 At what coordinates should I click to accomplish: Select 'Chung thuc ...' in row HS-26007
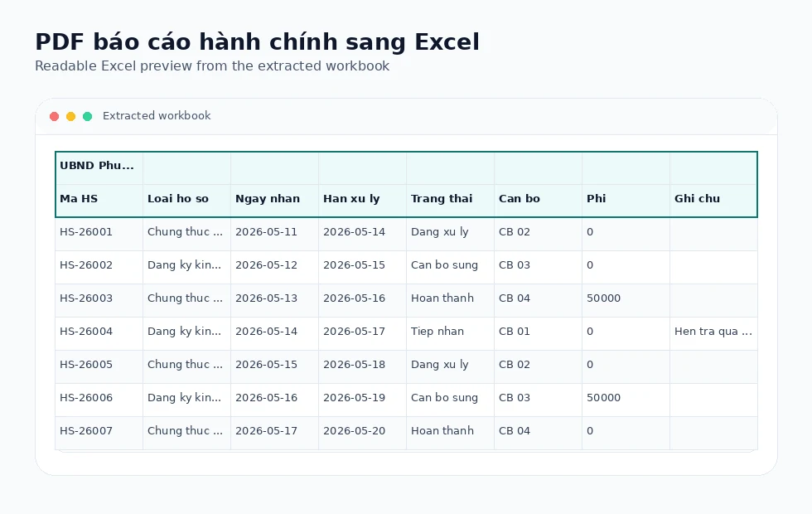187,433
